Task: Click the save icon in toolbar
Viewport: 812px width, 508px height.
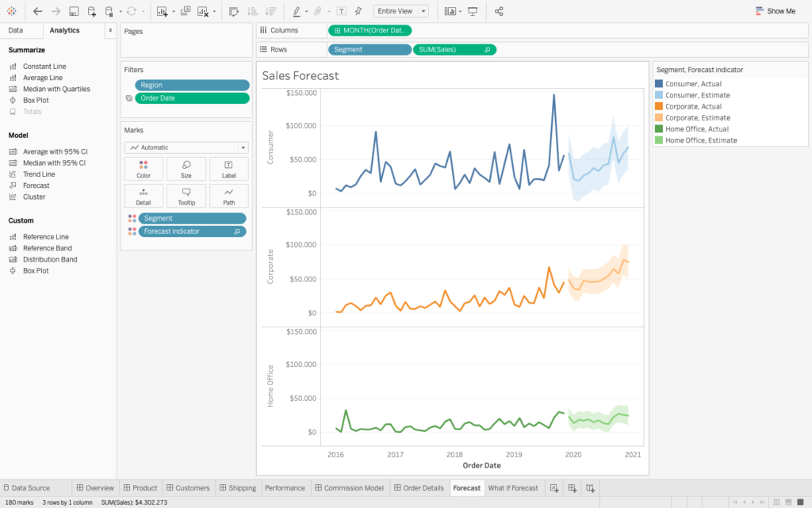Action: coord(74,11)
